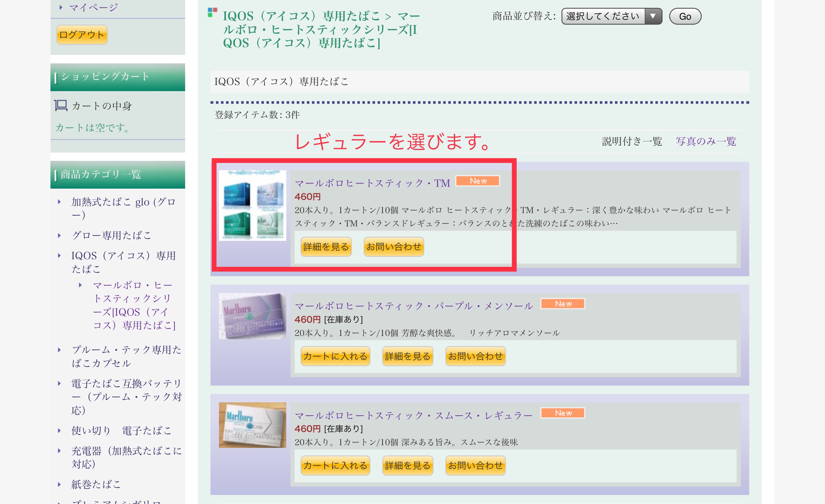Click 詳細を見る for スムース・レギュラー
This screenshot has width=825, height=504.
pos(407,465)
